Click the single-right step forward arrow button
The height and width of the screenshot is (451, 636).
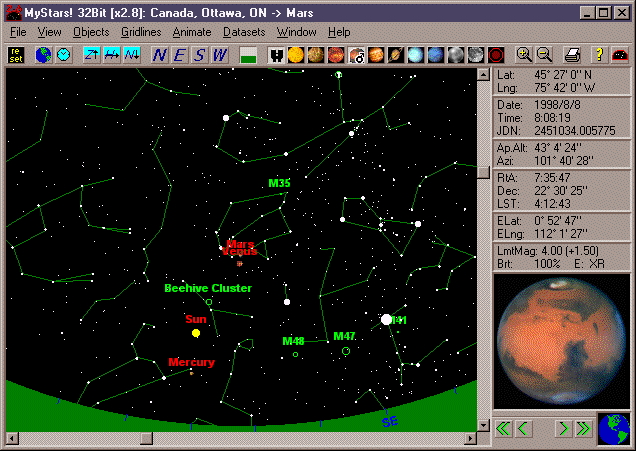tap(563, 428)
